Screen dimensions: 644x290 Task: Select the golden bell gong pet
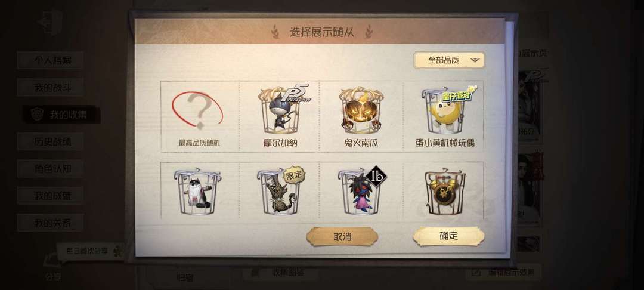click(x=444, y=190)
